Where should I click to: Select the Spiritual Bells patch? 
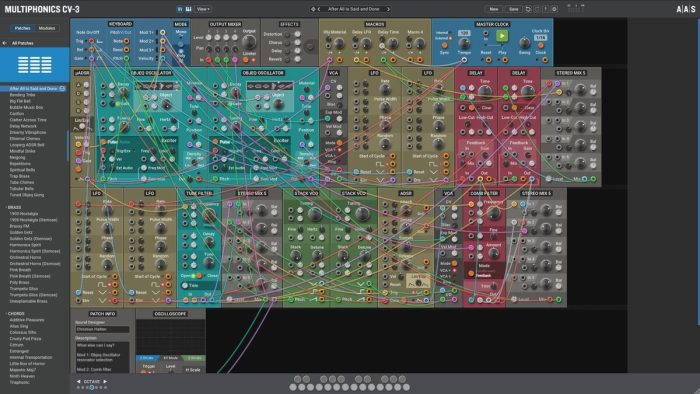tap(22, 170)
